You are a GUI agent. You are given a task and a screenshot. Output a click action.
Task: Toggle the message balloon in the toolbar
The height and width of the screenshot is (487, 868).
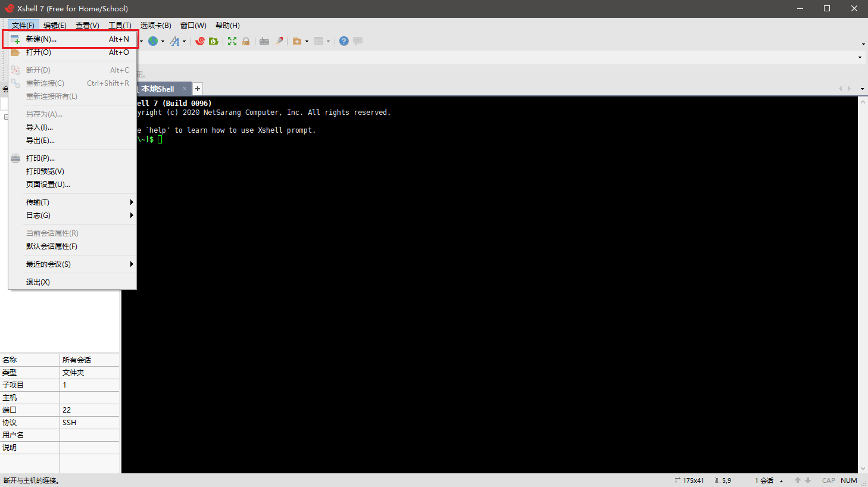tap(358, 40)
